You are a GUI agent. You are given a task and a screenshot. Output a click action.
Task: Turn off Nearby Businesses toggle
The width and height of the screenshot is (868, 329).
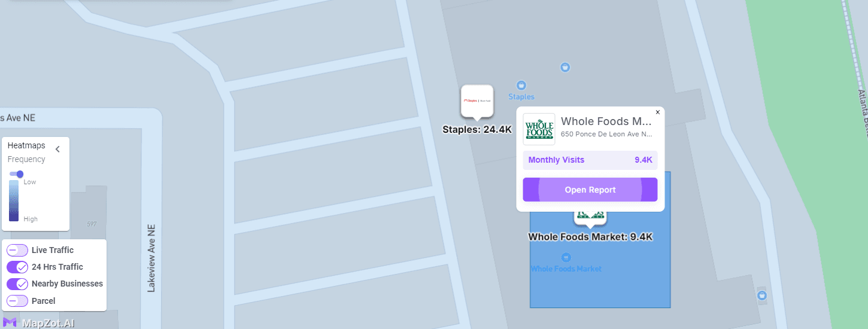coord(17,284)
